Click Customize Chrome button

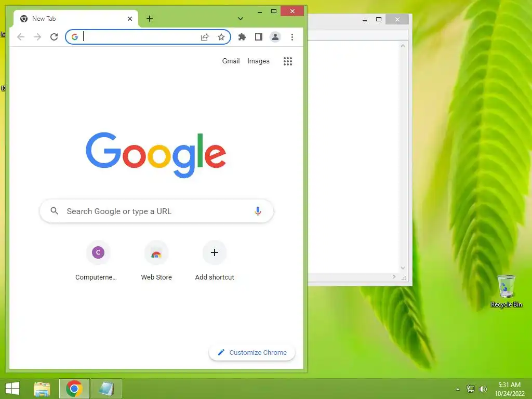[x=252, y=353]
